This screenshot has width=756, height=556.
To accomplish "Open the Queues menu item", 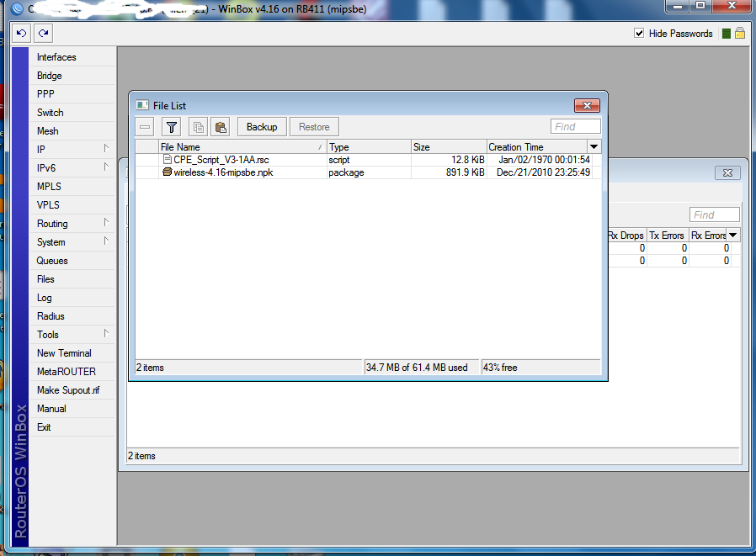I will [x=72, y=261].
